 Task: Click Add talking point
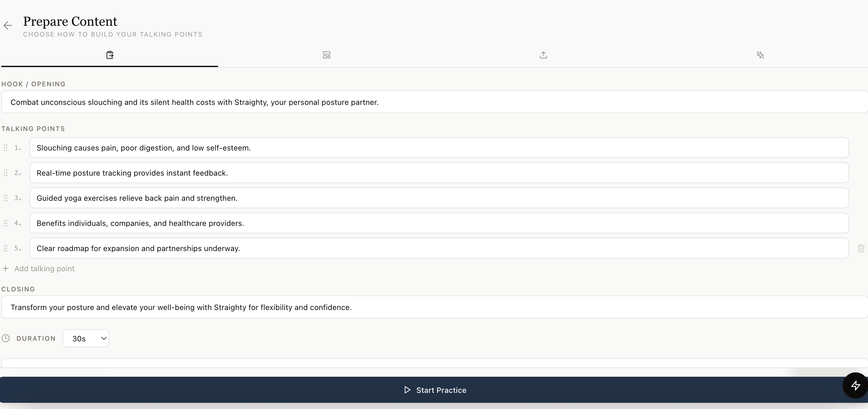click(x=44, y=269)
